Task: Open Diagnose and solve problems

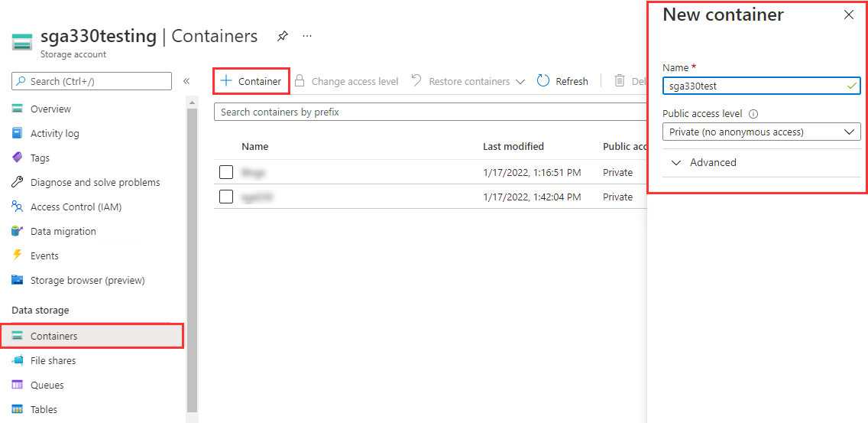Action: point(96,182)
